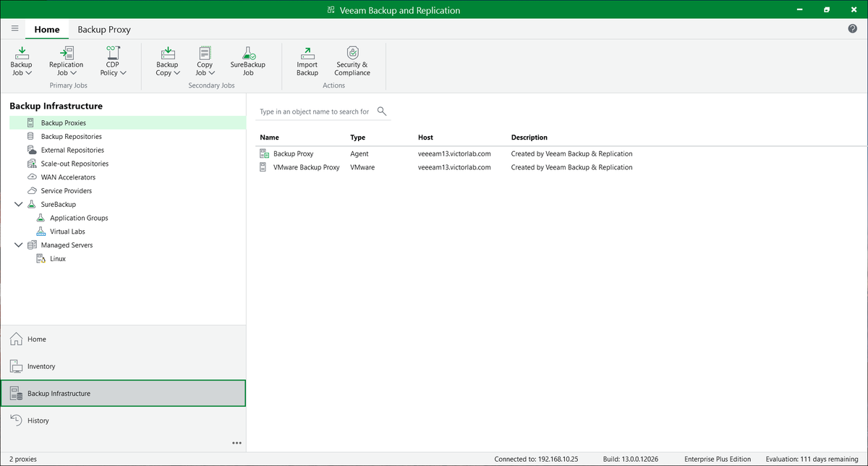Click the WAN Accelerators cloud icon
The height and width of the screenshot is (466, 868).
click(x=31, y=177)
